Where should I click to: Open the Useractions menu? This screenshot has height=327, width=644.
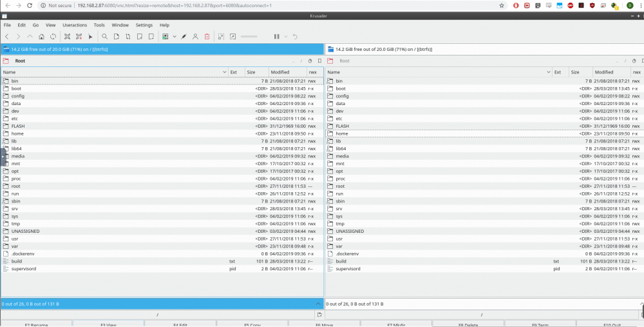pos(75,25)
